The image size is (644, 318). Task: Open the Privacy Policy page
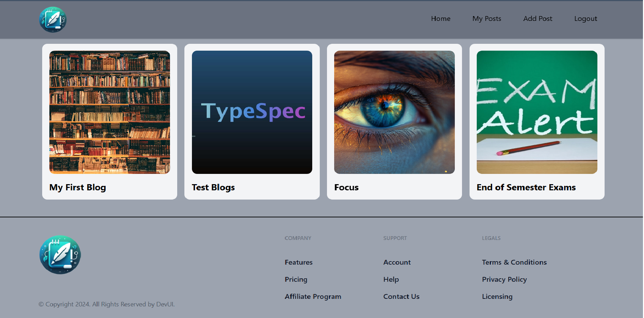click(x=504, y=279)
